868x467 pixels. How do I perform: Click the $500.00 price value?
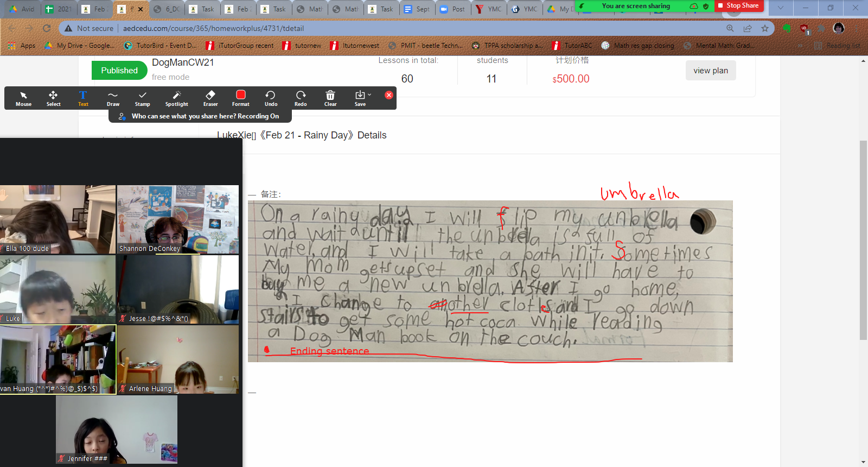tap(571, 79)
